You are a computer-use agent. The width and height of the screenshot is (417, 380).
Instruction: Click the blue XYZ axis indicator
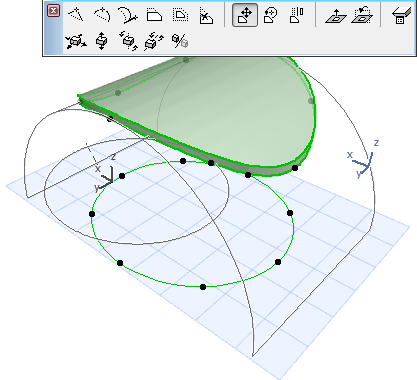coord(363,160)
